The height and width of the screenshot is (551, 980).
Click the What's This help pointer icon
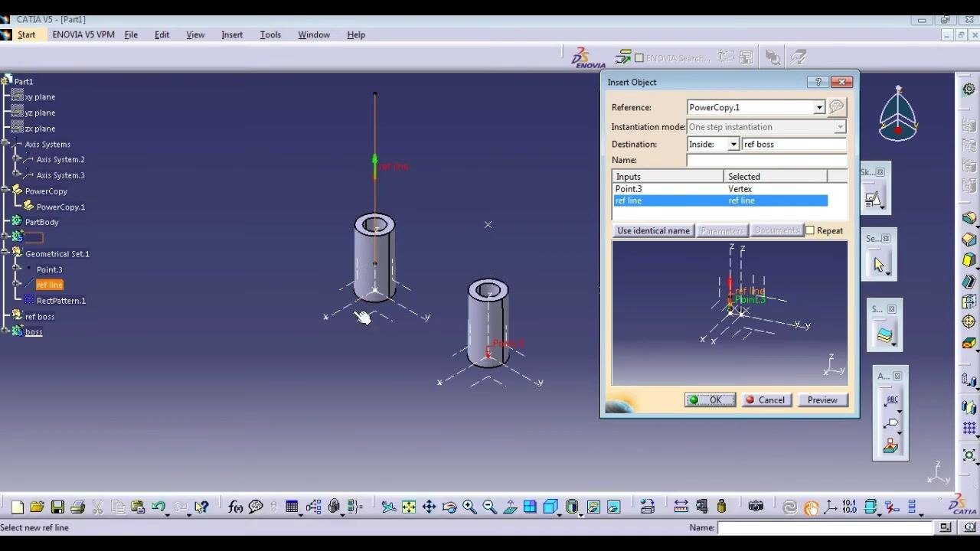click(x=201, y=507)
